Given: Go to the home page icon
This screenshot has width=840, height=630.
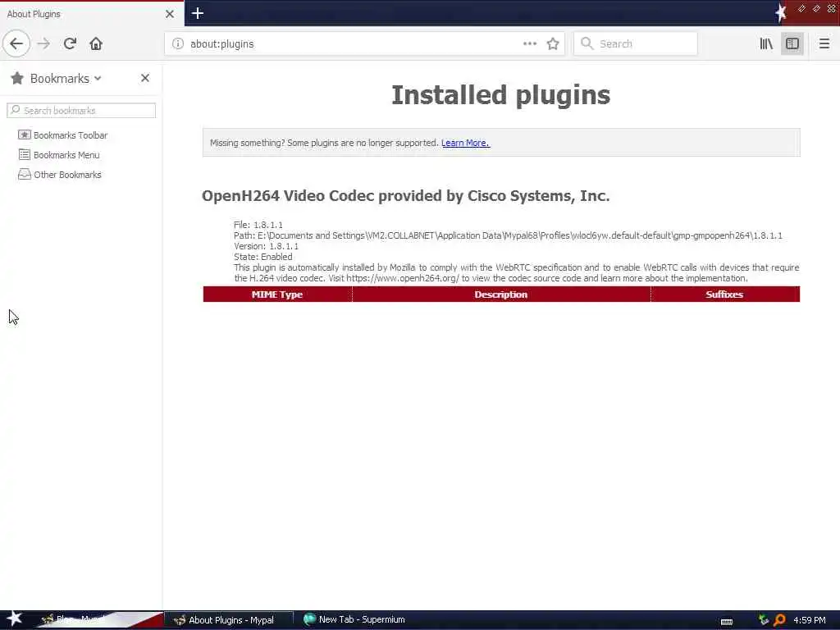Looking at the screenshot, I should click(96, 43).
